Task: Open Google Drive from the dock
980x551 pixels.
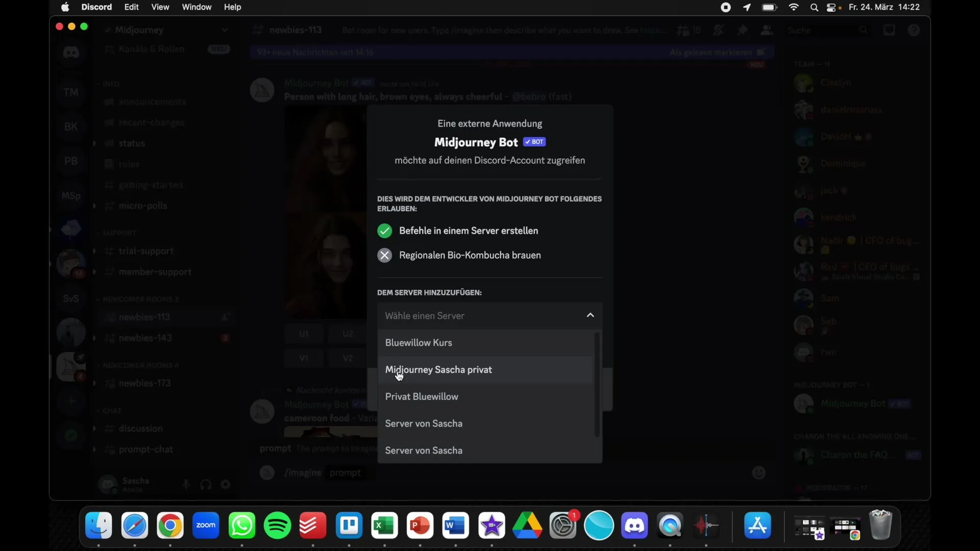Action: 527,525
